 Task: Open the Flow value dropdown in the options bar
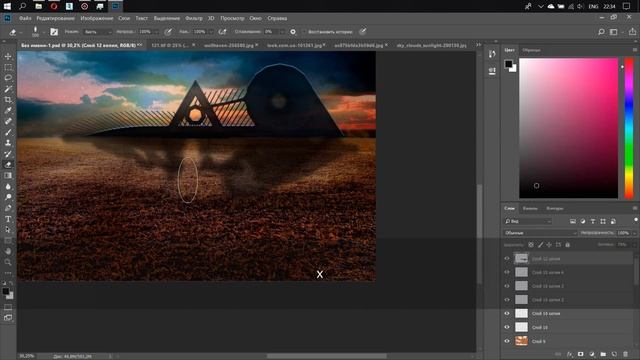click(211, 32)
